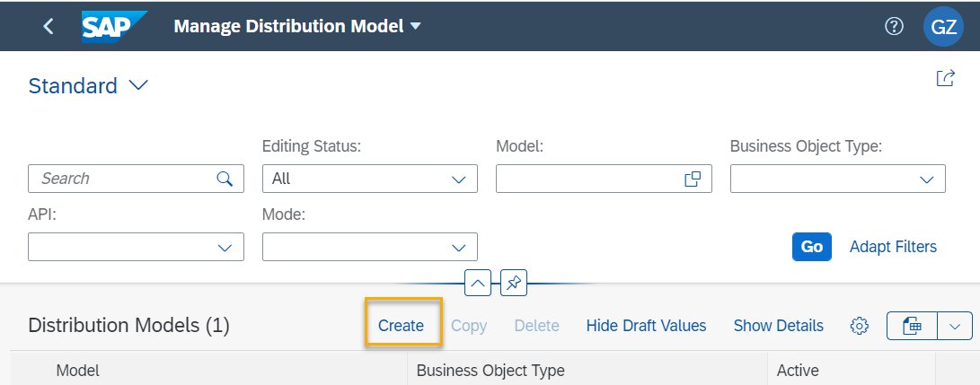
Task: Click the export to spreadsheet icon
Action: pos(913,326)
